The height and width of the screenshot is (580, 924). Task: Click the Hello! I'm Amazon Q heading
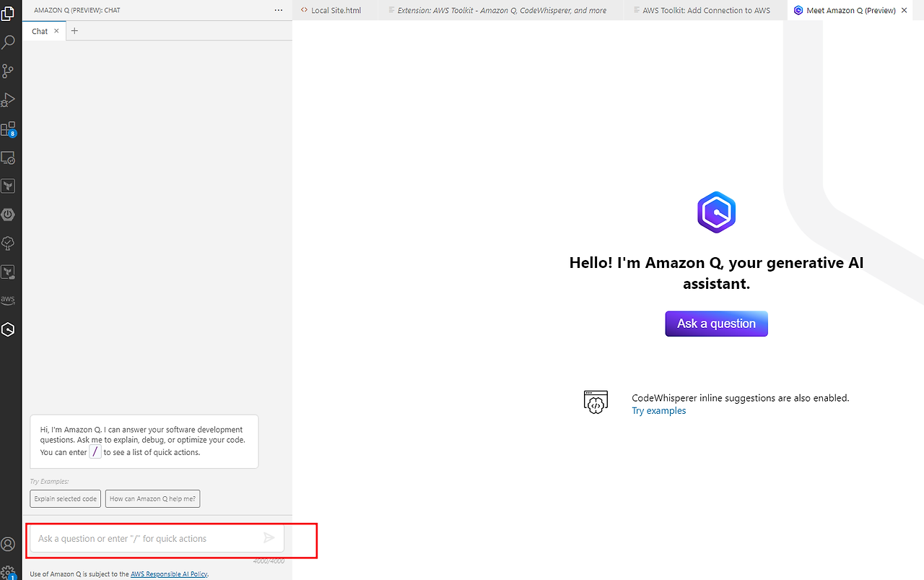pos(717,273)
